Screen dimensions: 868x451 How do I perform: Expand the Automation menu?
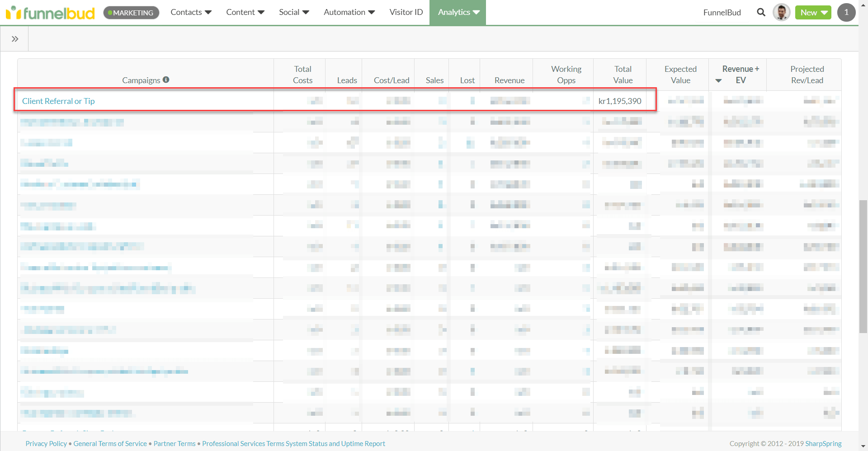349,12
